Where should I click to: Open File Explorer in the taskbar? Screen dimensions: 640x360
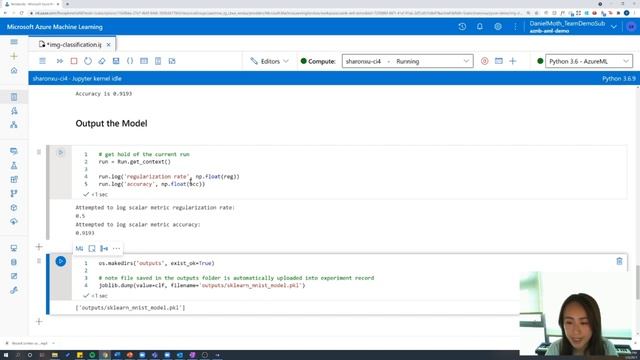point(54,355)
